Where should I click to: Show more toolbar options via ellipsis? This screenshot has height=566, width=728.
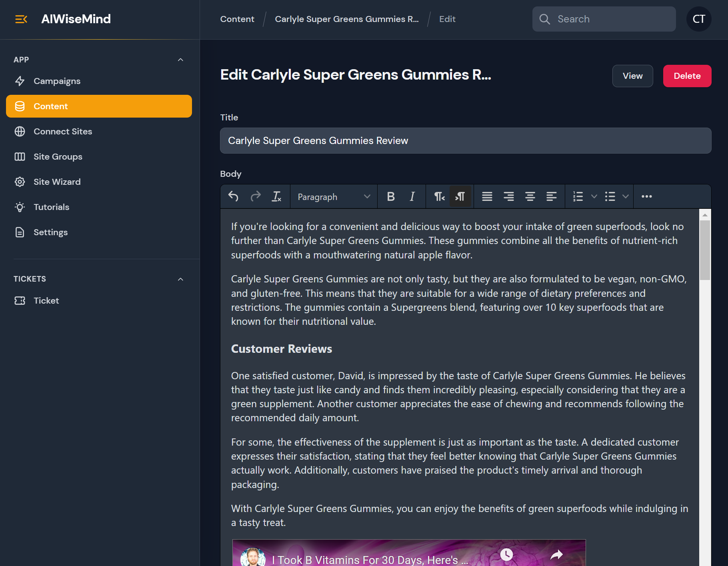(646, 196)
